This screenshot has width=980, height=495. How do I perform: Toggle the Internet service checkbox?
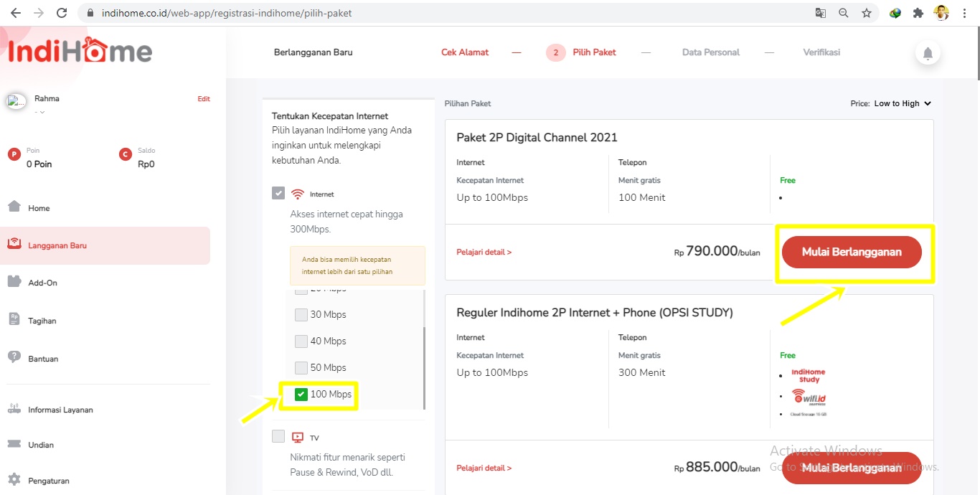[x=278, y=193]
